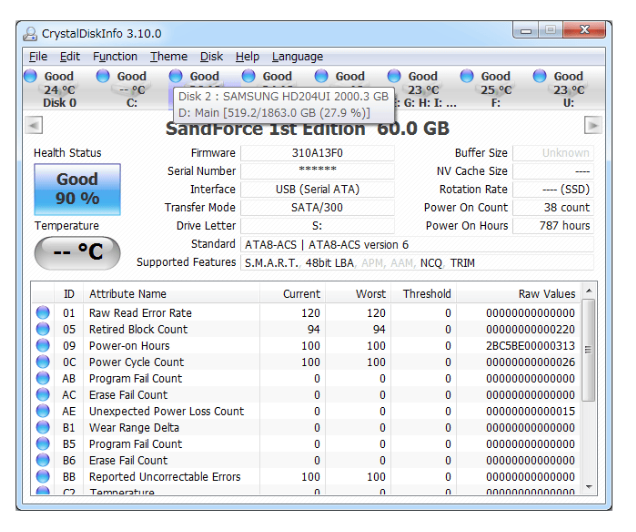The image size is (636, 532).
Task: Click the Buffer Size Unknown value
Action: point(553,153)
